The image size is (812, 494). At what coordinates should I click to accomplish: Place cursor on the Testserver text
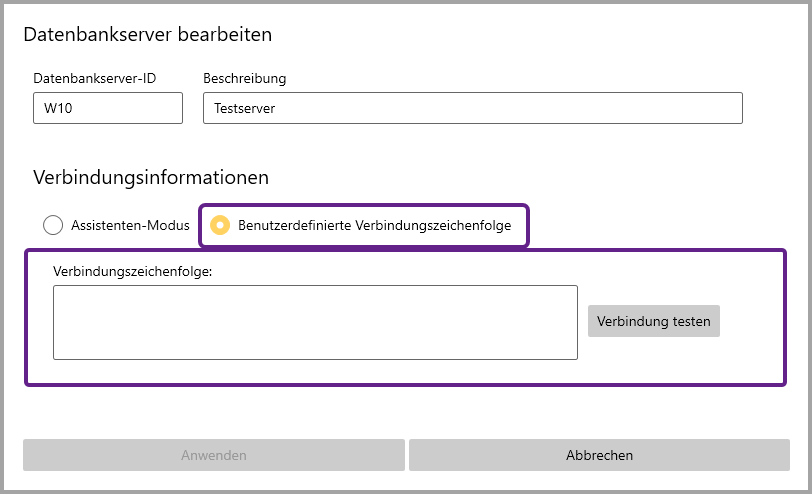click(244, 109)
